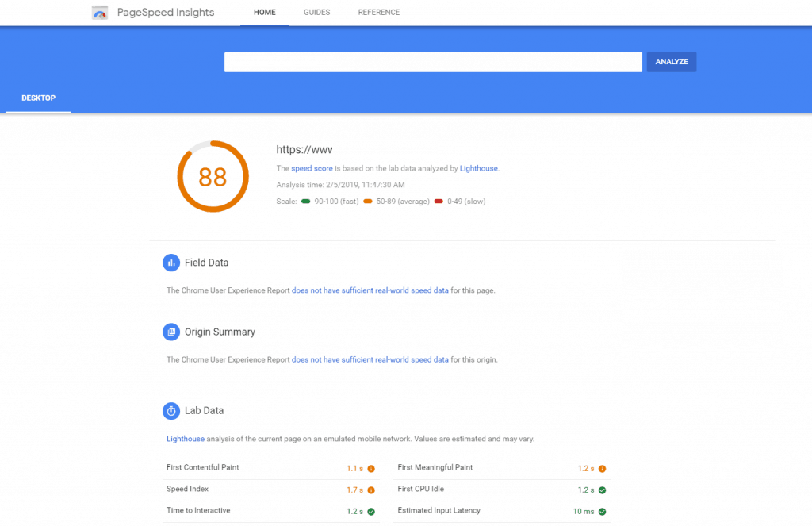Open the HOME tab
The image size is (812, 526).
tap(265, 13)
